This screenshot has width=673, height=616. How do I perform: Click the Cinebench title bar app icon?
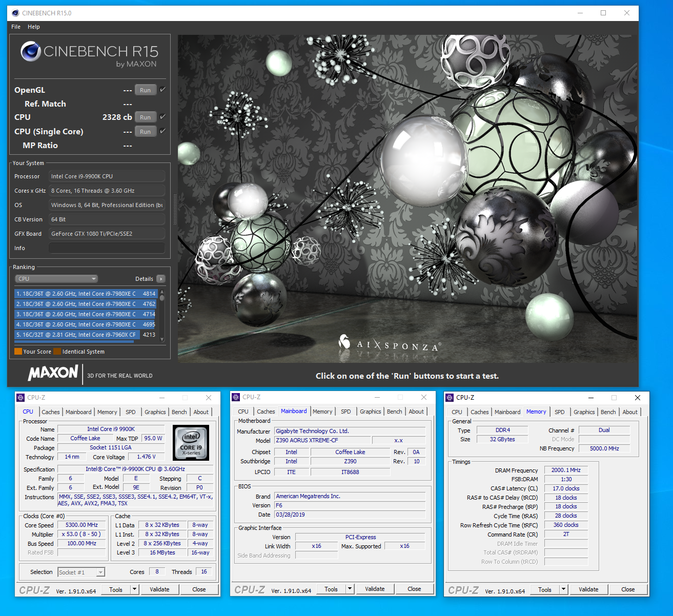point(15,13)
